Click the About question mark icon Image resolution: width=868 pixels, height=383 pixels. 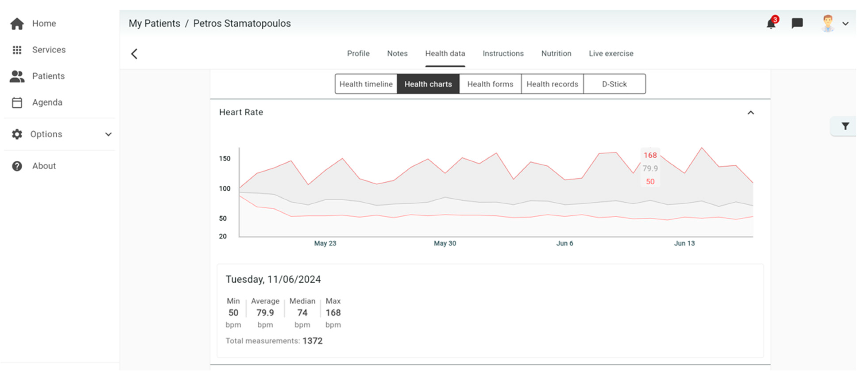(17, 166)
